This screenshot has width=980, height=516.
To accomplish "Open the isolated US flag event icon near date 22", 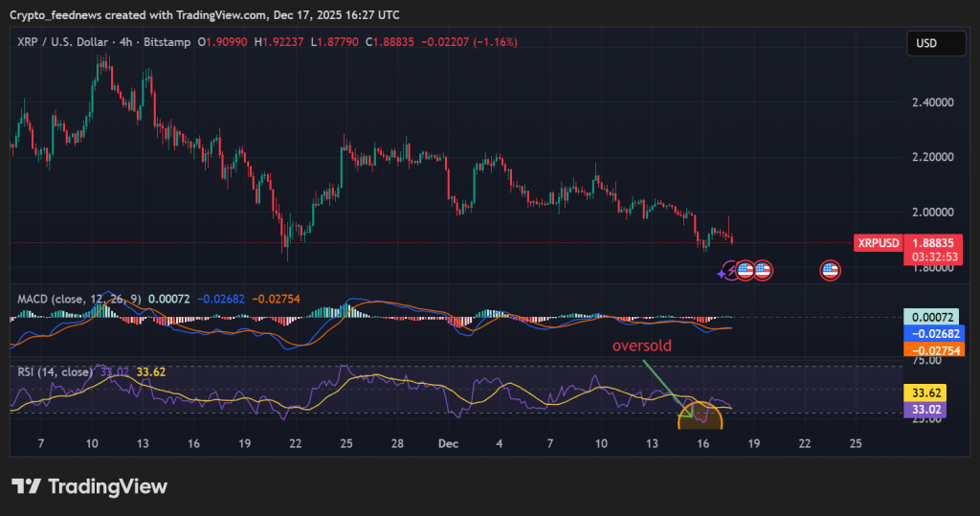I will point(830,270).
